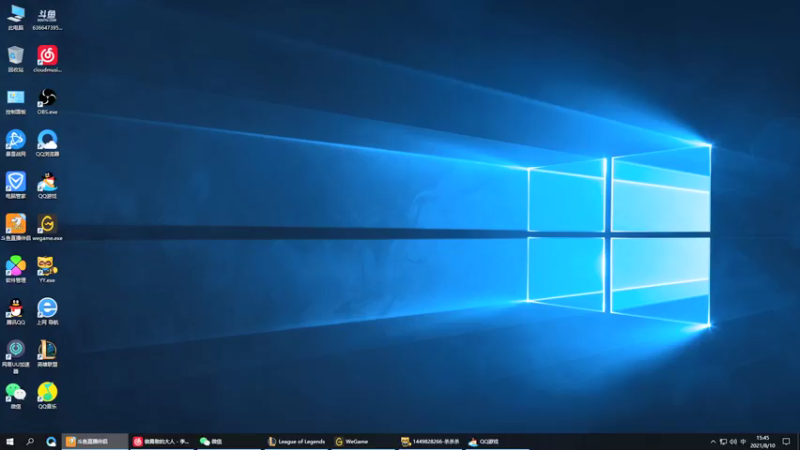Launch the NetEase UU accelerator shortcut
This screenshot has width=800, height=450.
16,356
